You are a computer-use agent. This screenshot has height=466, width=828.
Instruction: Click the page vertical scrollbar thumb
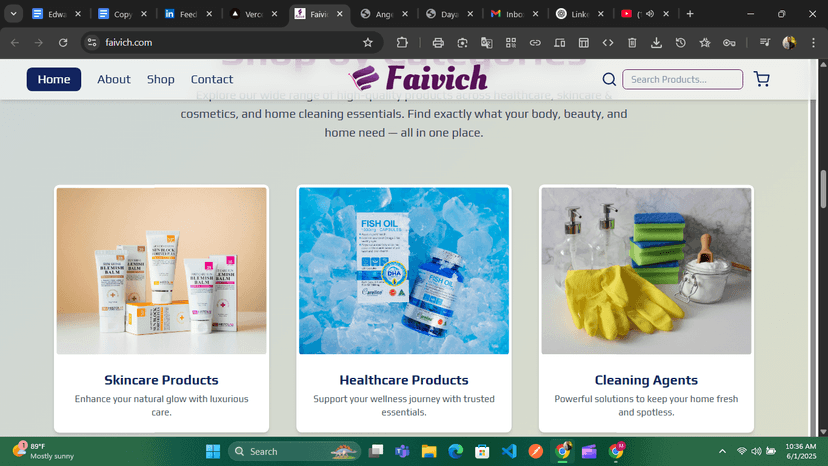[823, 190]
